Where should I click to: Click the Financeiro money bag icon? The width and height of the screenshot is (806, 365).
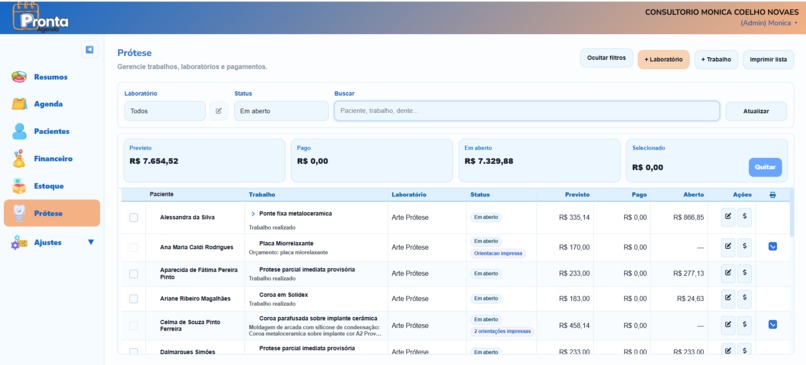pyautogui.click(x=19, y=158)
